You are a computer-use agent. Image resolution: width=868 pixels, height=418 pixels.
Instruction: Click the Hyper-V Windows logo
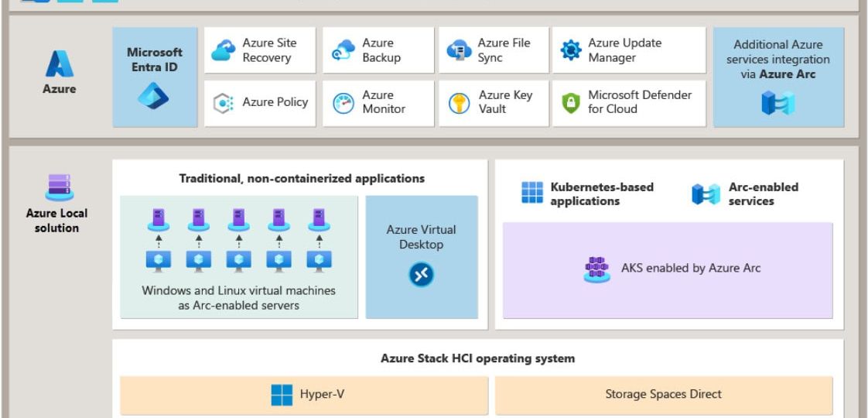(x=282, y=395)
